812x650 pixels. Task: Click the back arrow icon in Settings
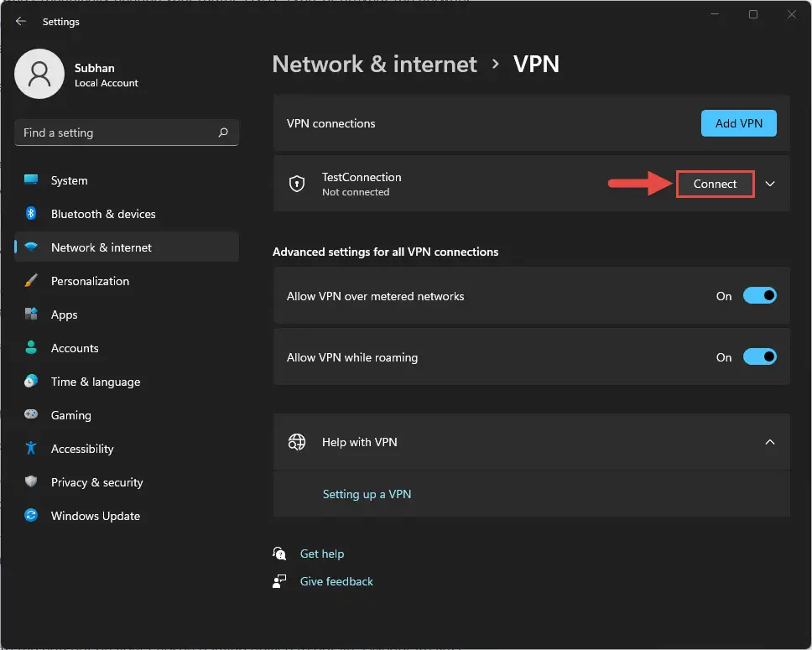21,21
